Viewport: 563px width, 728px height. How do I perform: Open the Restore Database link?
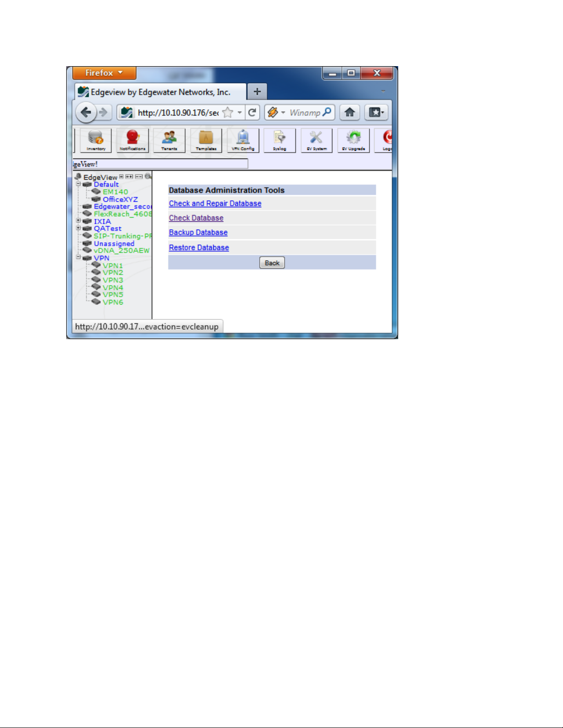199,248
